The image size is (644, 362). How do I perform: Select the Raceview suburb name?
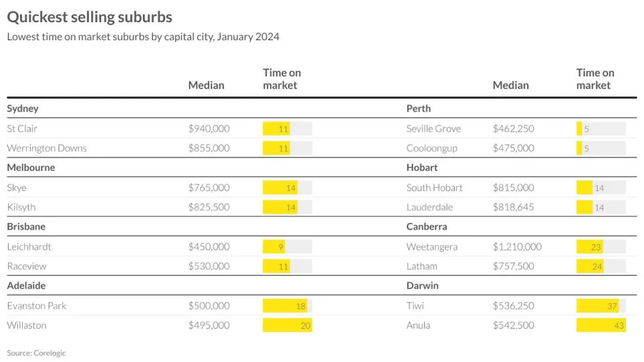pyautogui.click(x=27, y=266)
